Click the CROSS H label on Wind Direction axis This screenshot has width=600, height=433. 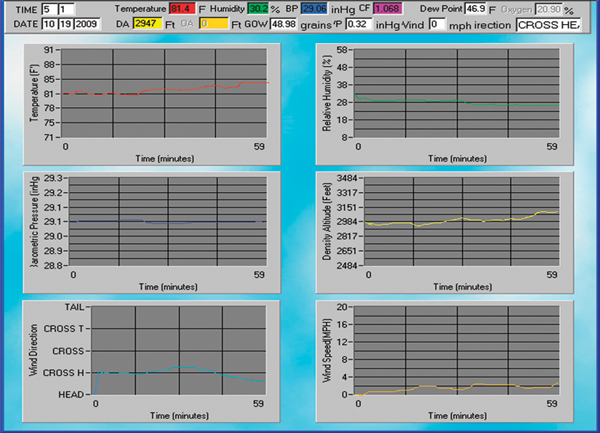click(x=64, y=373)
